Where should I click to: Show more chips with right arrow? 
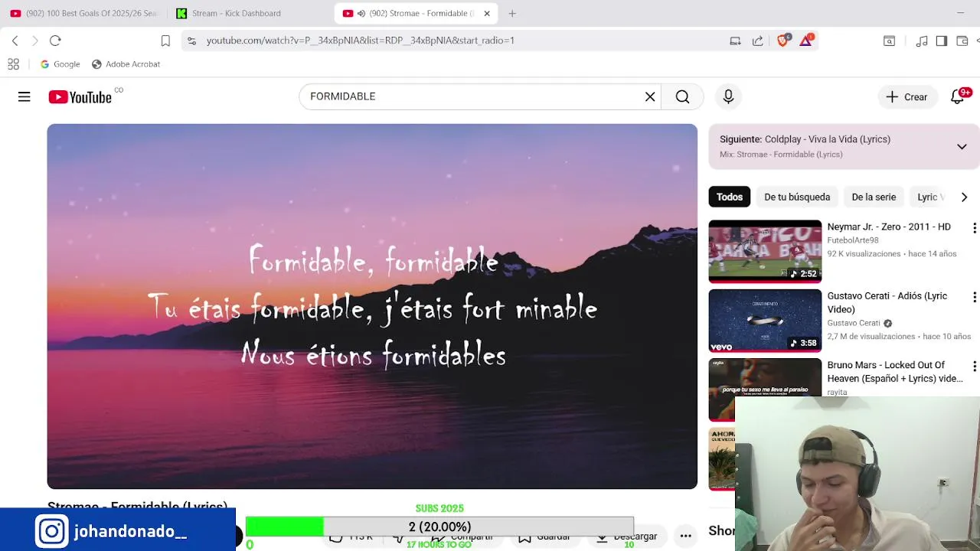[x=964, y=197]
